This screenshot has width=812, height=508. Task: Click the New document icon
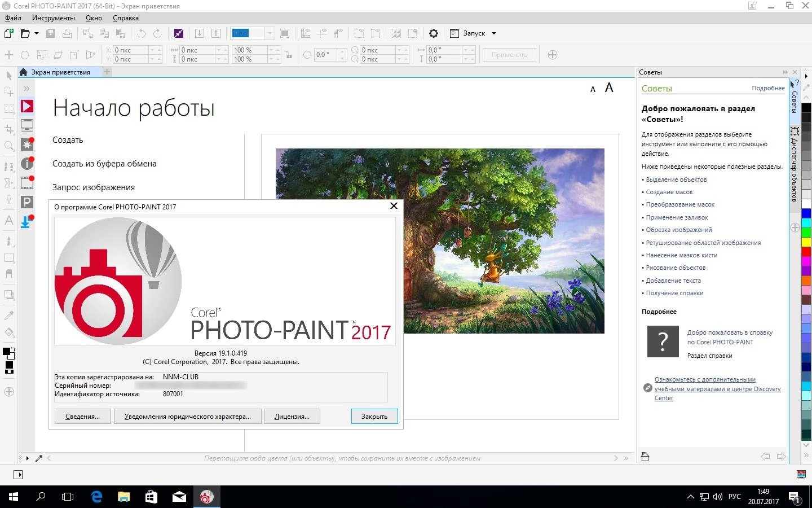(x=8, y=33)
